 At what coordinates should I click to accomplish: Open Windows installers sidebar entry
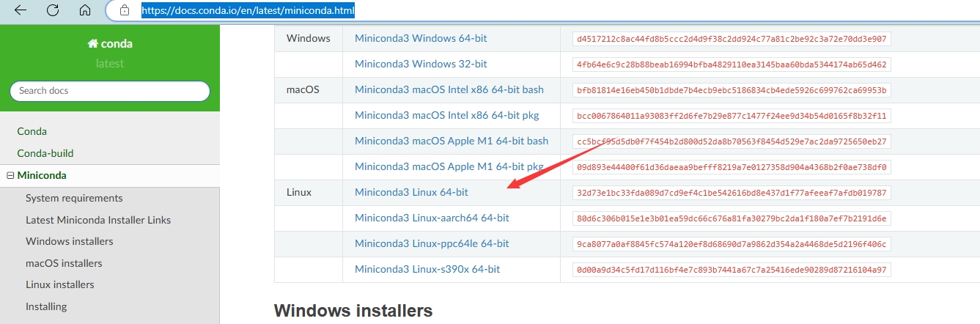pos(70,241)
